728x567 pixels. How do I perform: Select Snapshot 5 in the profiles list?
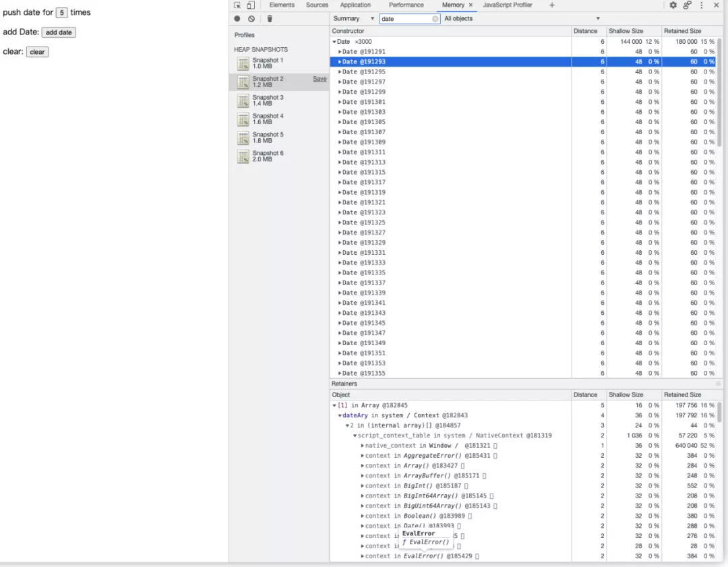279,138
